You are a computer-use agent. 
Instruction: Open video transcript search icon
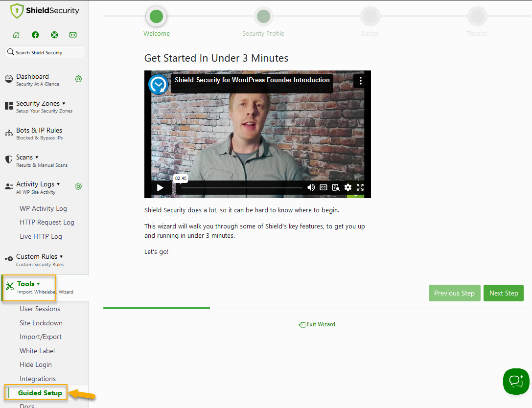336,187
